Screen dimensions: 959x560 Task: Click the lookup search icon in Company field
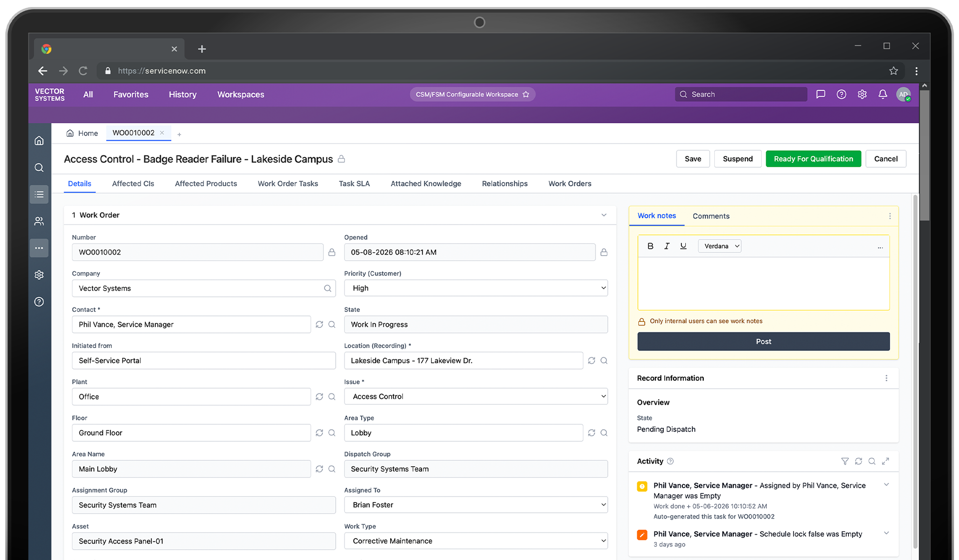click(x=328, y=288)
